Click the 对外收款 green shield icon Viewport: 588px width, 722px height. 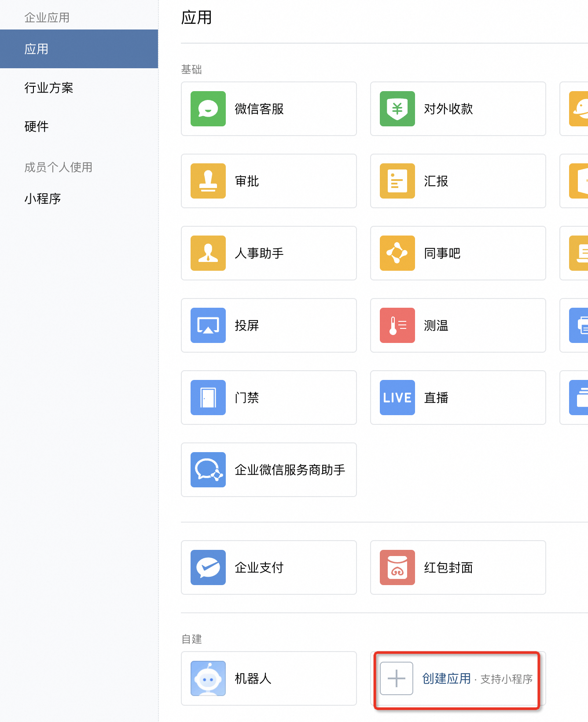pos(397,109)
